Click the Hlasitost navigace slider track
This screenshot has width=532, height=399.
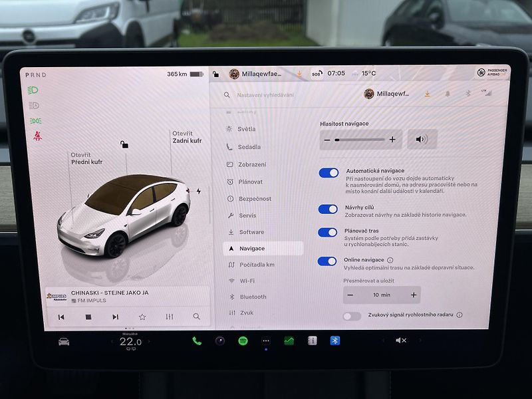tap(360, 140)
